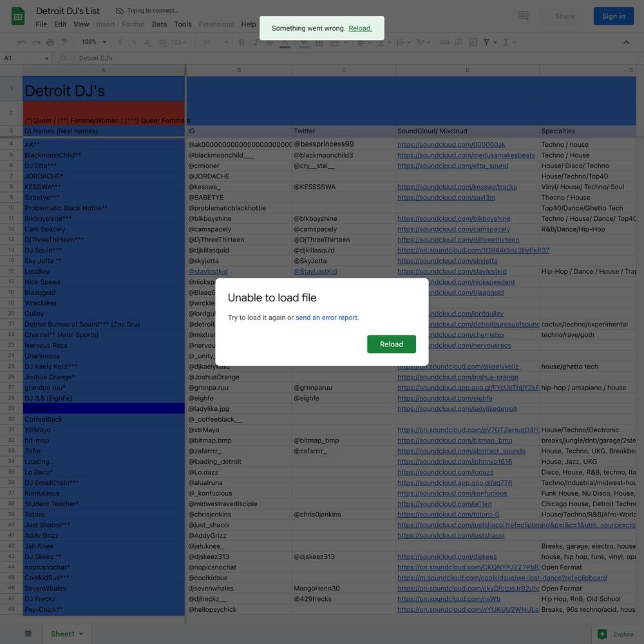644x644 pixels.
Task: Open the Help menu
Action: tap(248, 24)
